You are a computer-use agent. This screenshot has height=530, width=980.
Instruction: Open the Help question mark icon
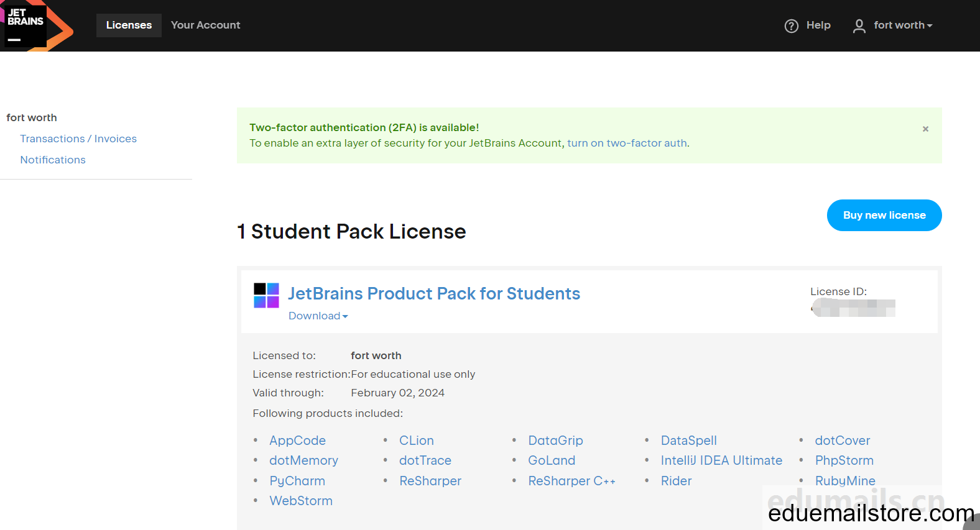791,25
